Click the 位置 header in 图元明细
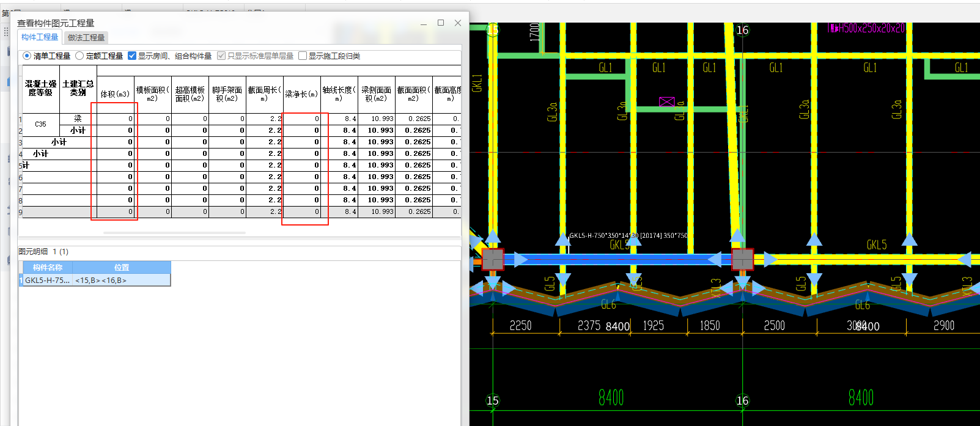 122,267
